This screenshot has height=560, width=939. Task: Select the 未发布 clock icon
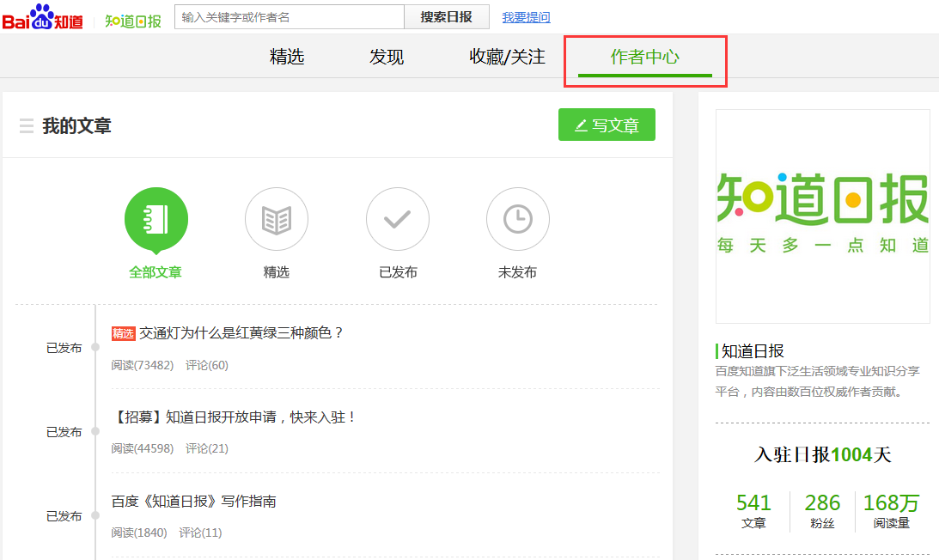point(518,219)
